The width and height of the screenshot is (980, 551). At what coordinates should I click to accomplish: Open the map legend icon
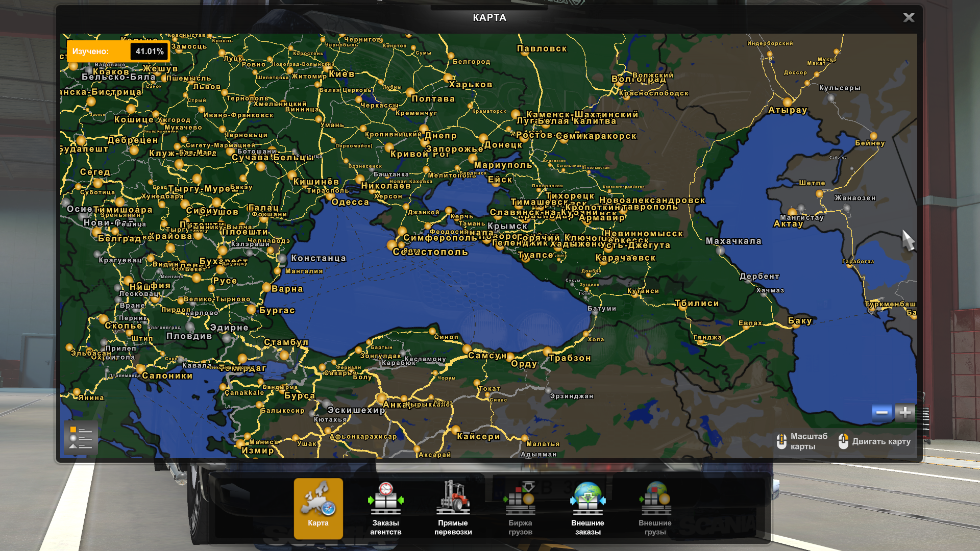point(81,437)
